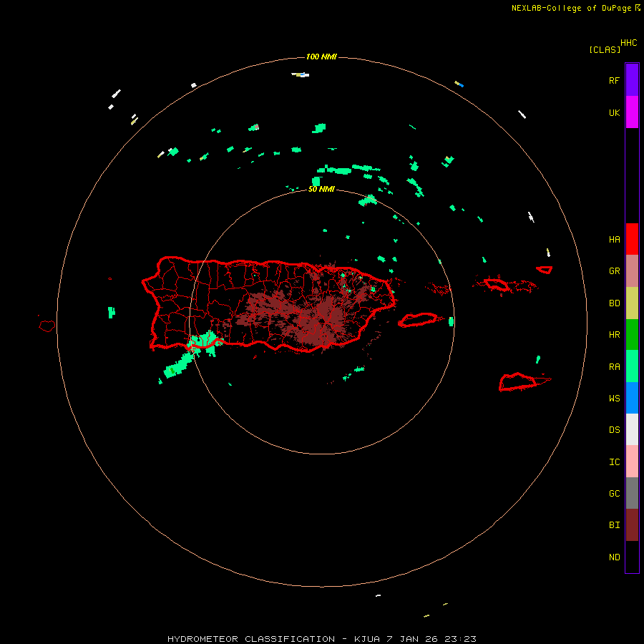Click the ND black legend swatch
644x644 pixels.
[x=632, y=557]
